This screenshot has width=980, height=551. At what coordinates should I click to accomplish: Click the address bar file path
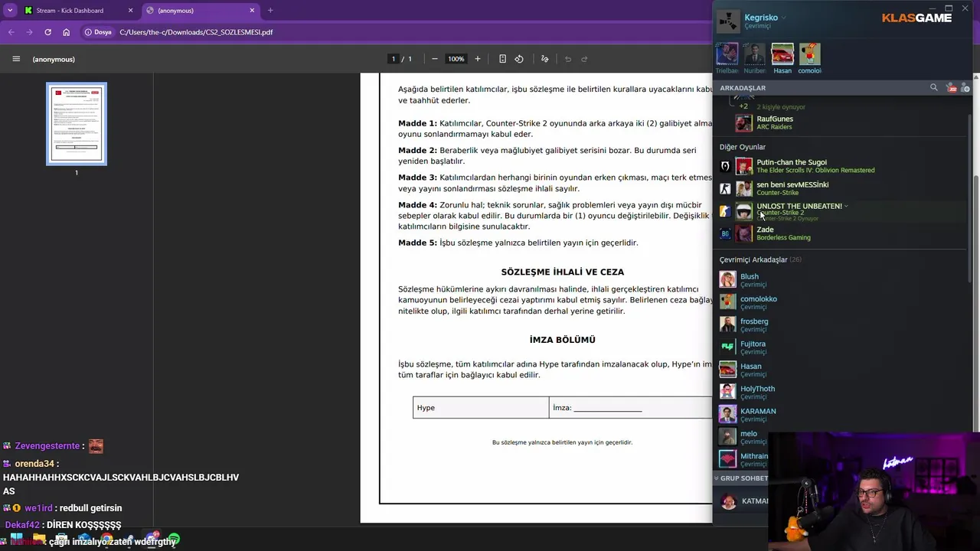pyautogui.click(x=196, y=32)
